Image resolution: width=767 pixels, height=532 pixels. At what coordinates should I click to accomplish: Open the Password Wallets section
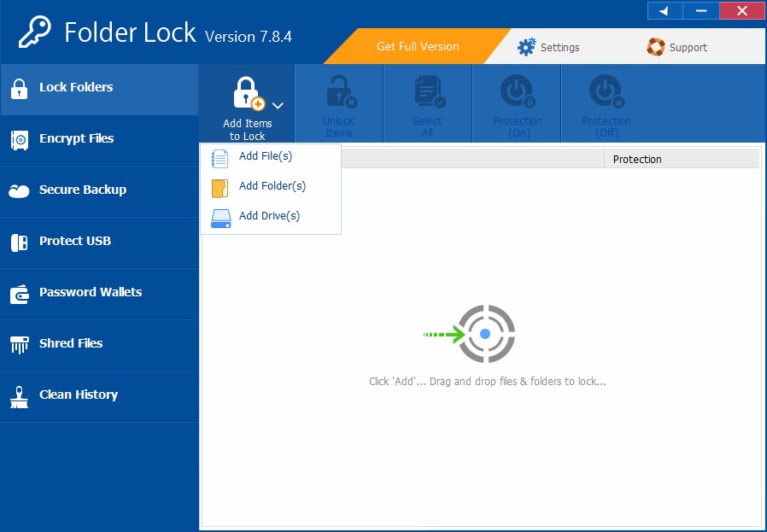pos(99,295)
